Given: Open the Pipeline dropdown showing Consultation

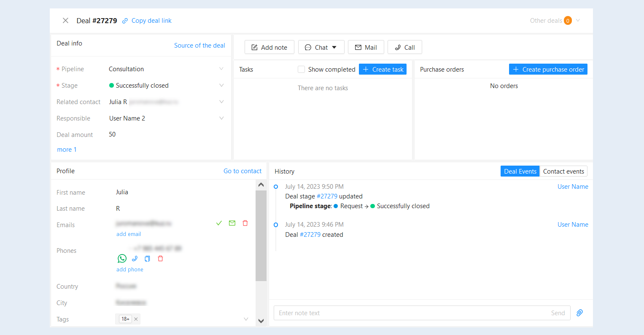Looking at the screenshot, I should coord(166,69).
